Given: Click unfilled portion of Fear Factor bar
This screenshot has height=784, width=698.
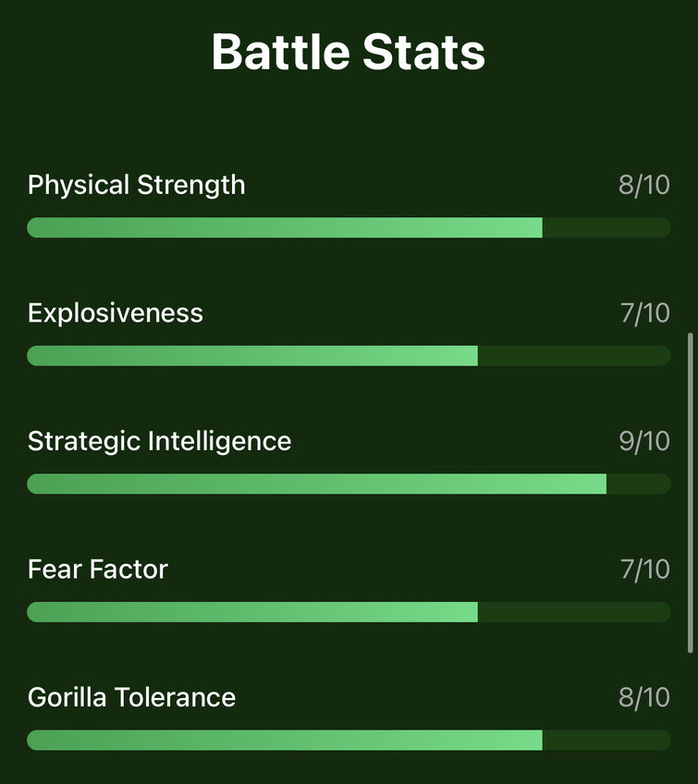Looking at the screenshot, I should coord(574,612).
